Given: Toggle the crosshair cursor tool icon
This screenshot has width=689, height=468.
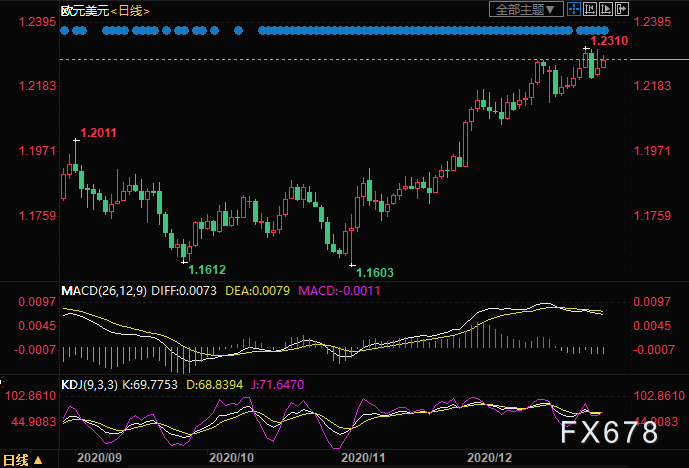Looking at the screenshot, I should pyautogui.click(x=575, y=10).
